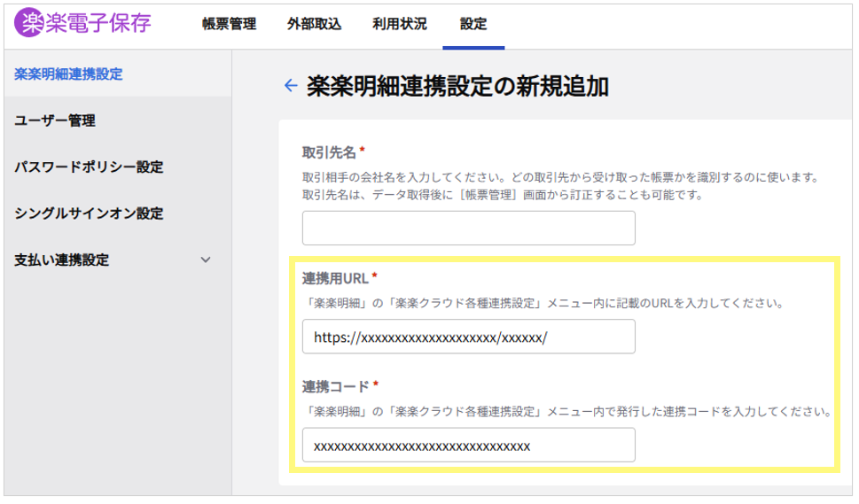Click the back arrow beside the page title

[x=289, y=86]
